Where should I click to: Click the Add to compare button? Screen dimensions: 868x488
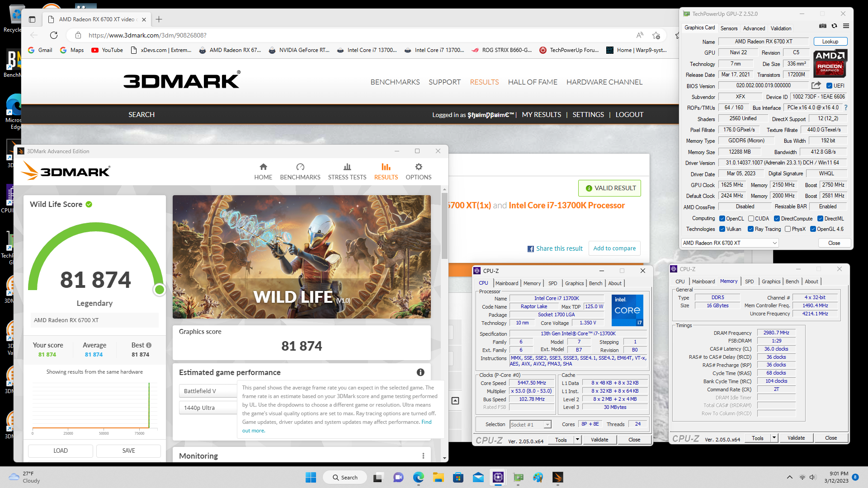pos(614,249)
